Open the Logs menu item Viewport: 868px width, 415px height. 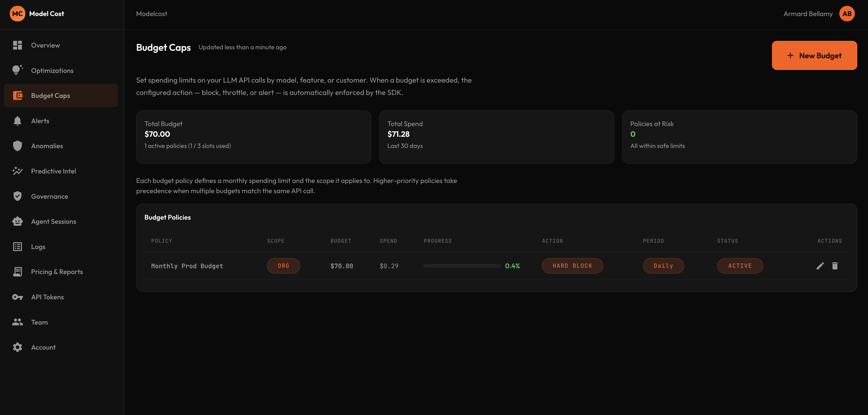coord(38,247)
